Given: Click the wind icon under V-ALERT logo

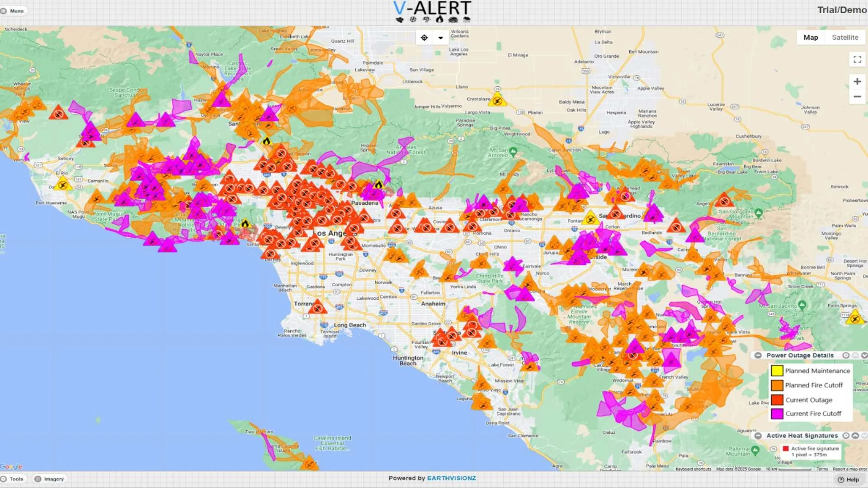Looking at the screenshot, I should point(400,19).
